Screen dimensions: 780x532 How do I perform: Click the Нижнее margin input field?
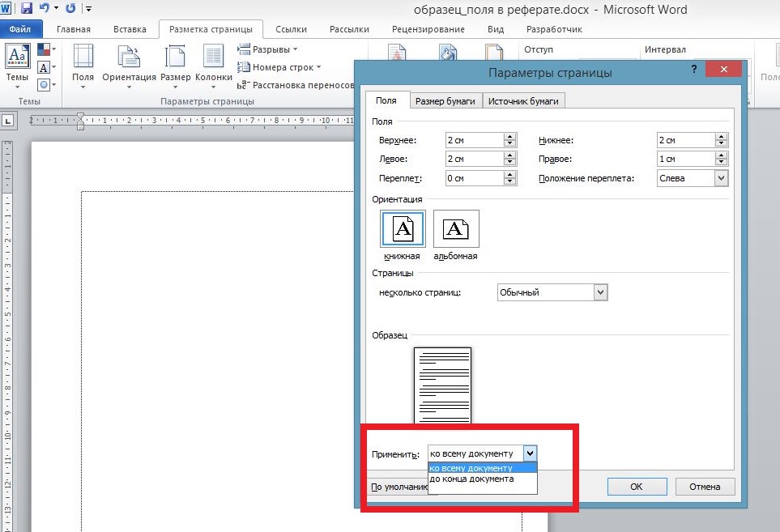point(686,140)
